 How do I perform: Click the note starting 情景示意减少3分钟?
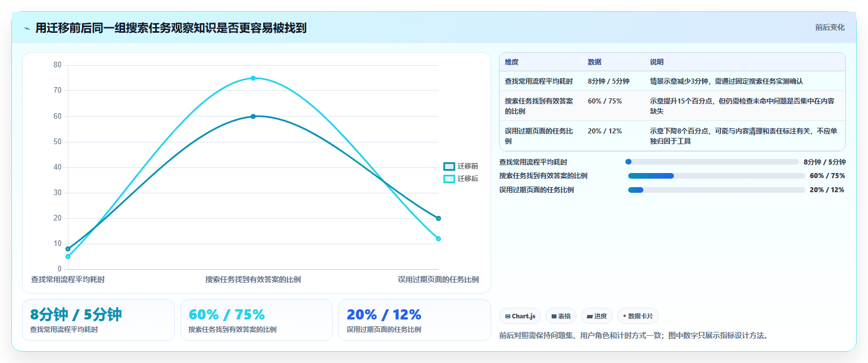click(726, 81)
